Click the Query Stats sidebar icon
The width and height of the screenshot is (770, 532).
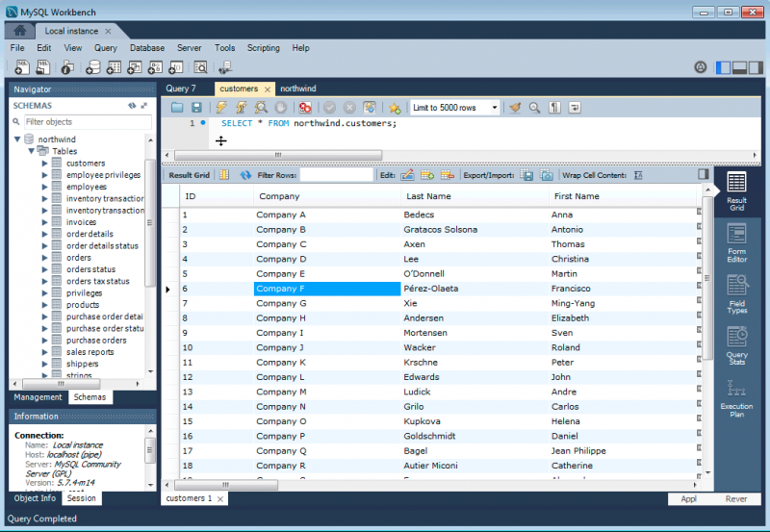tap(736, 345)
